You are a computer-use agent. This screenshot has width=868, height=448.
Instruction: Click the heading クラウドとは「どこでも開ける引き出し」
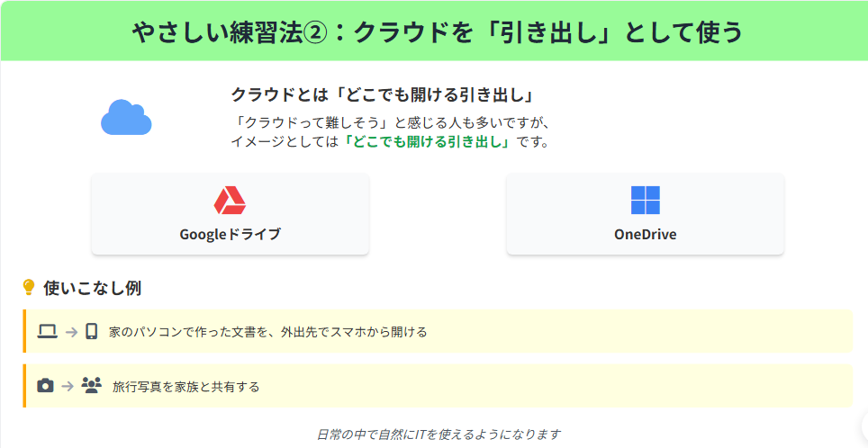click(383, 94)
